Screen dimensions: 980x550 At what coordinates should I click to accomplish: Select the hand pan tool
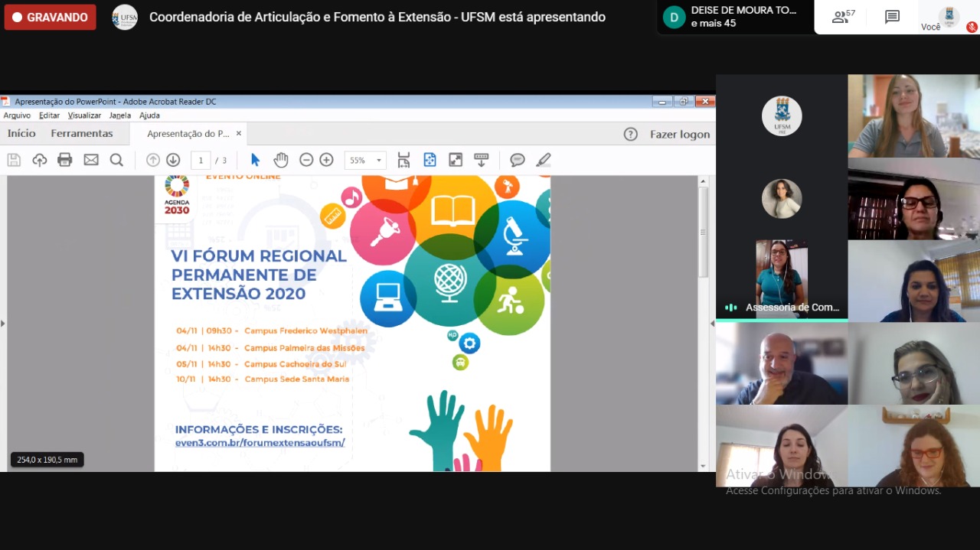281,160
